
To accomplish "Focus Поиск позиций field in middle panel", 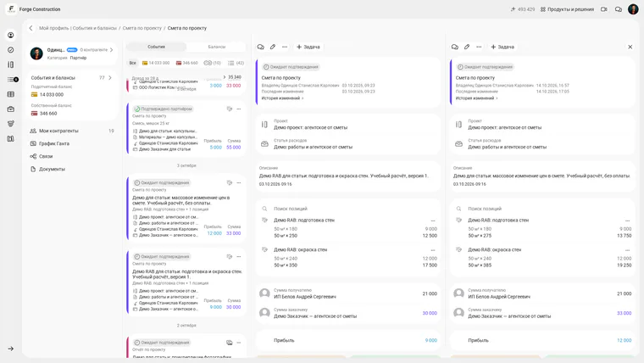I will click(348, 209).
